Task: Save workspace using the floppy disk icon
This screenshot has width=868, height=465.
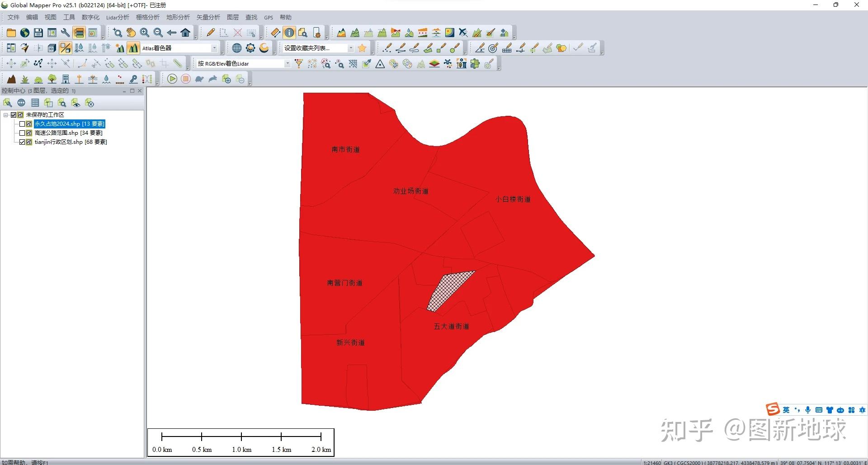Action: pos(38,33)
